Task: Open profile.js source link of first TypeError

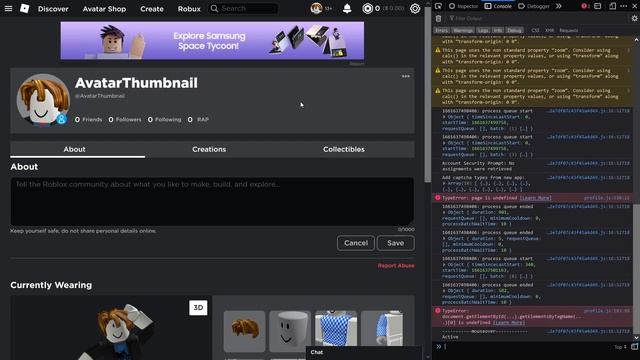Action: [607, 198]
